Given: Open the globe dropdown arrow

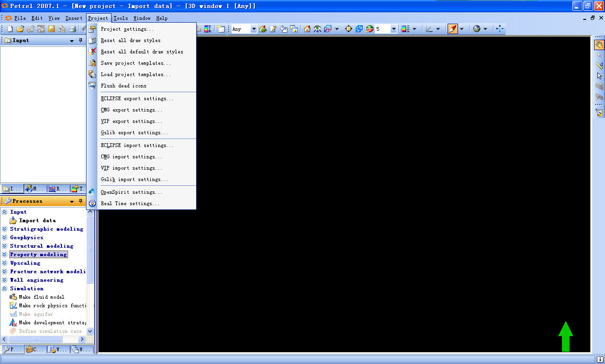Looking at the screenshot, I should coord(485,29).
